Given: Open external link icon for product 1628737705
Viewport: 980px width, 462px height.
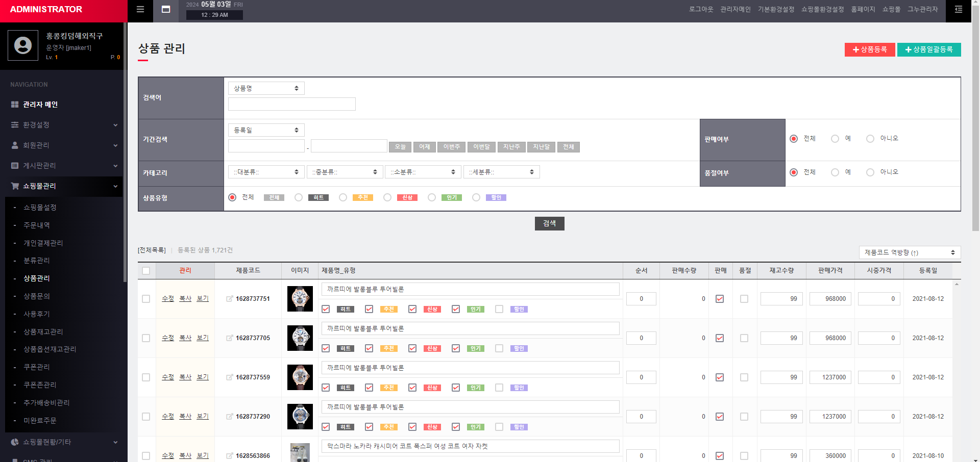Looking at the screenshot, I should click(230, 338).
